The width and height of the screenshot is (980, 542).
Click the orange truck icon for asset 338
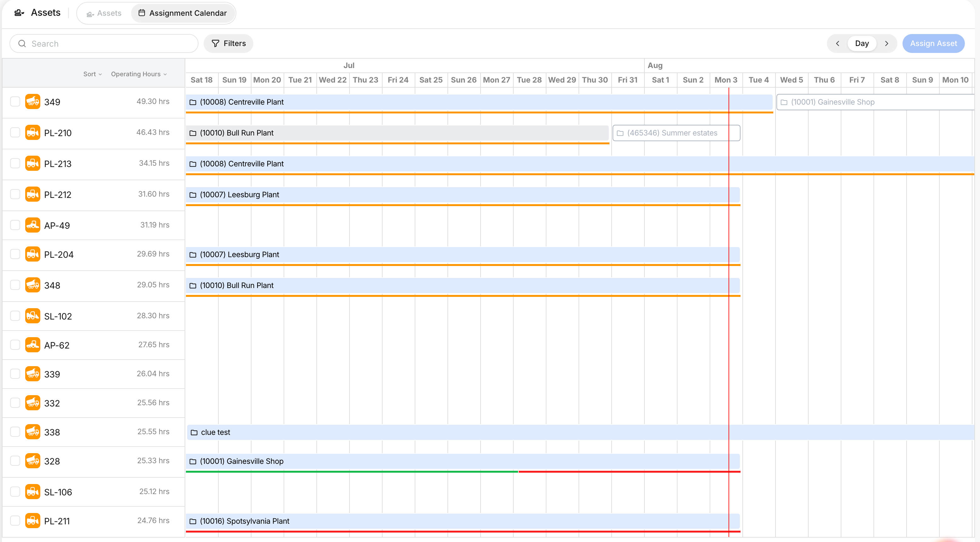coord(33,432)
